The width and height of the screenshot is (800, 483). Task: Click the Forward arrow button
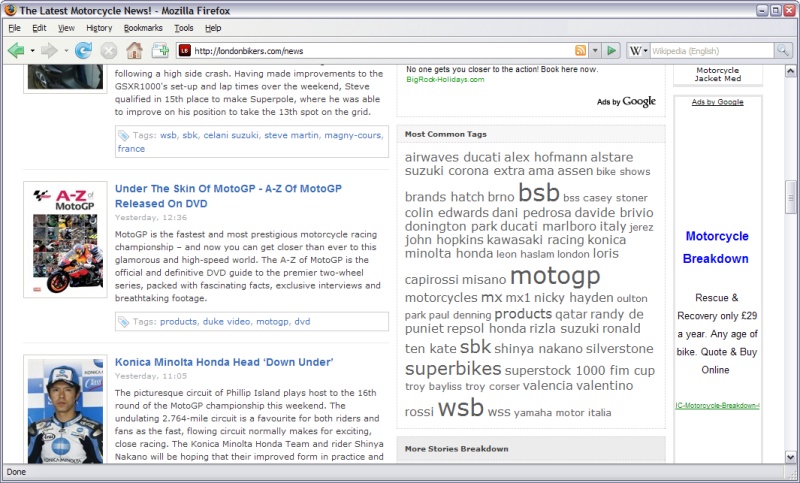click(49, 50)
